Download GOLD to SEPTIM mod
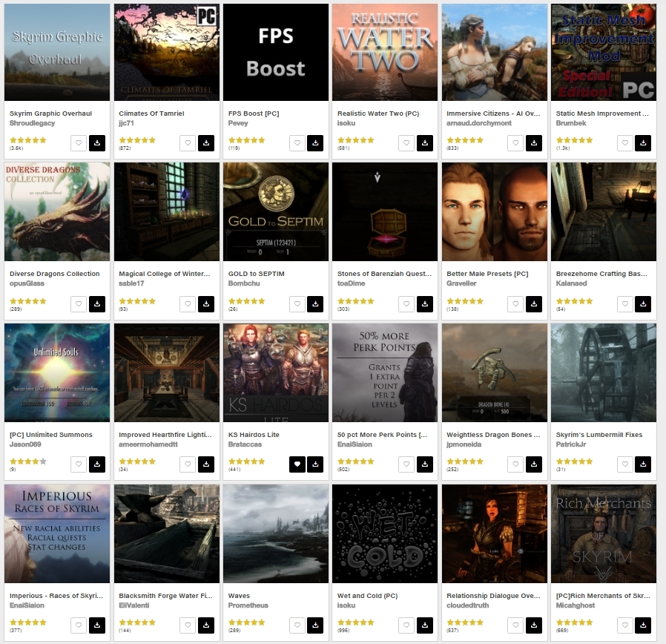666x644 pixels. 315,303
